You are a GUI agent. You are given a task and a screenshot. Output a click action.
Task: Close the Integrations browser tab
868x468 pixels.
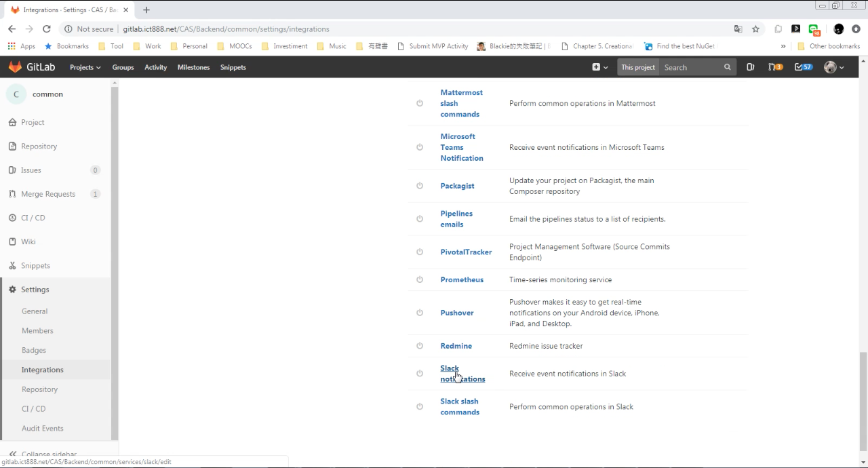(125, 10)
